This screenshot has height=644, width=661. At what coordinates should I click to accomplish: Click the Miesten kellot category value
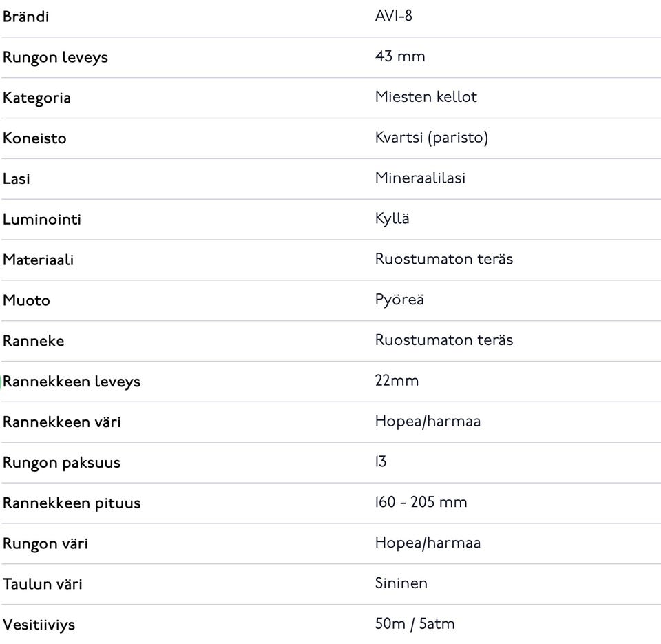pos(426,97)
